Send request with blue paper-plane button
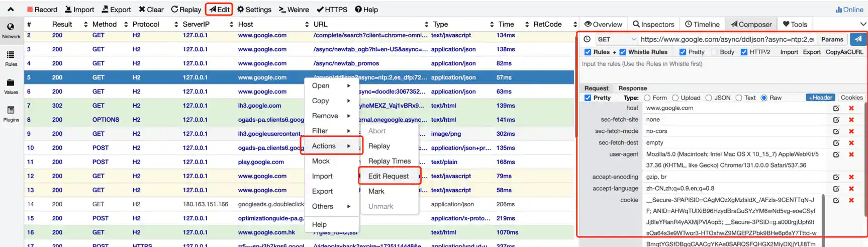 858,39
